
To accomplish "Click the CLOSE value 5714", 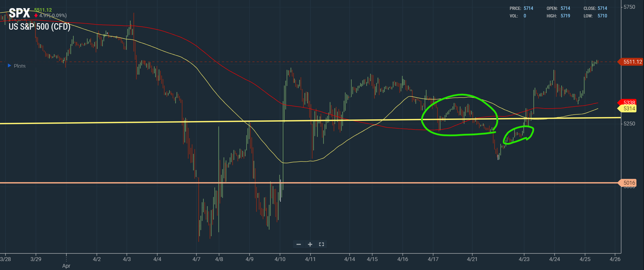I will [x=602, y=8].
